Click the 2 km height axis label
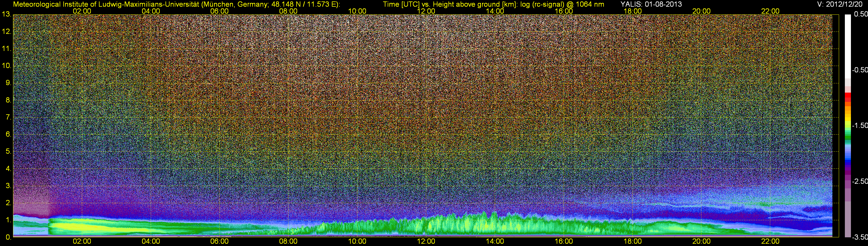 (x=8, y=203)
